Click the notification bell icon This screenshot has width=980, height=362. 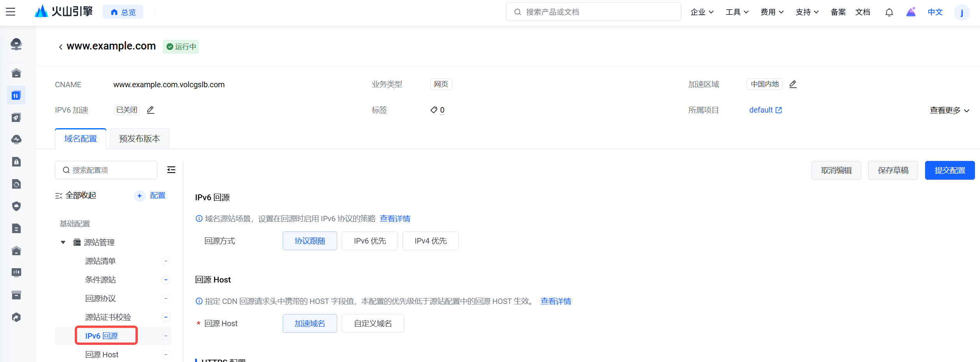(889, 12)
